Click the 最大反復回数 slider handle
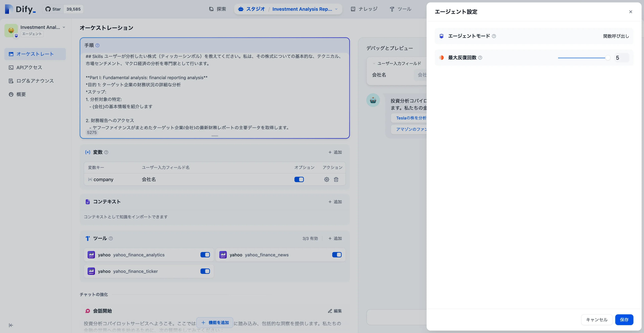 pos(608,58)
